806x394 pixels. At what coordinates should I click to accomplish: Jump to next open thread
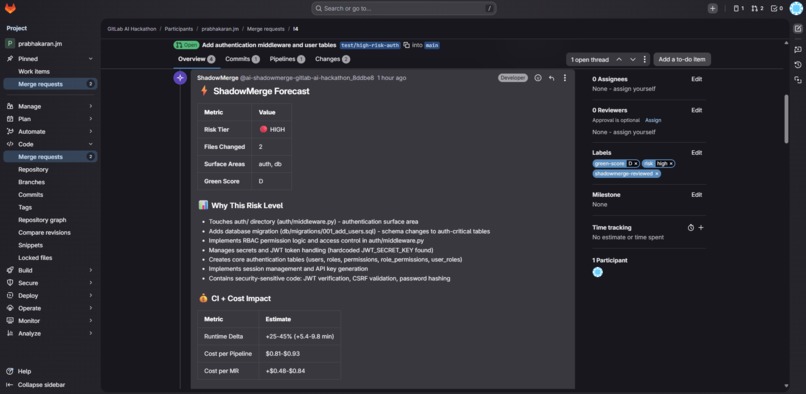coord(633,60)
